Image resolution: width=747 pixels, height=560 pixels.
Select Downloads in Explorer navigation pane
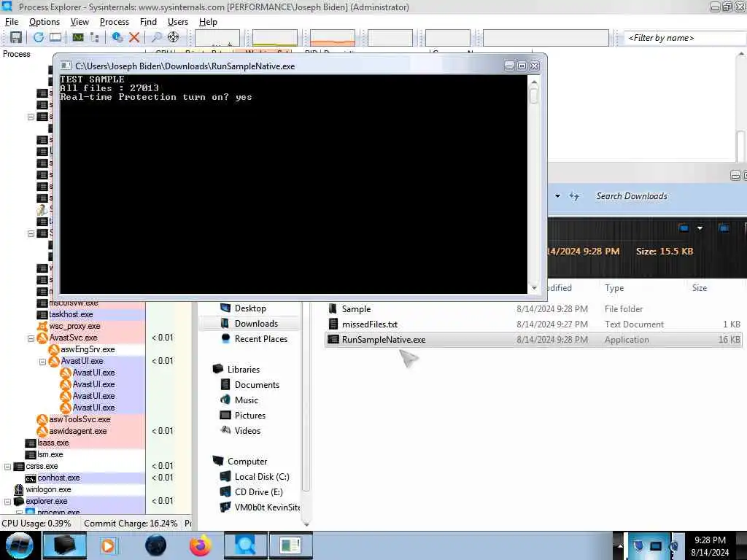pyautogui.click(x=256, y=323)
